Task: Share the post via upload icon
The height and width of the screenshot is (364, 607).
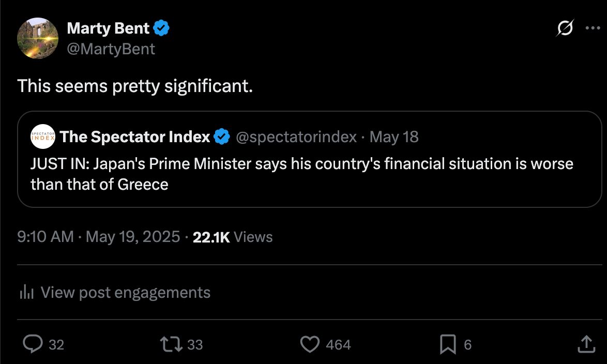Action: [x=586, y=344]
